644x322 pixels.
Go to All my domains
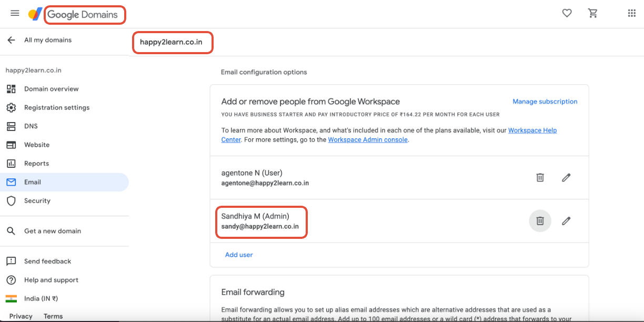click(x=48, y=40)
